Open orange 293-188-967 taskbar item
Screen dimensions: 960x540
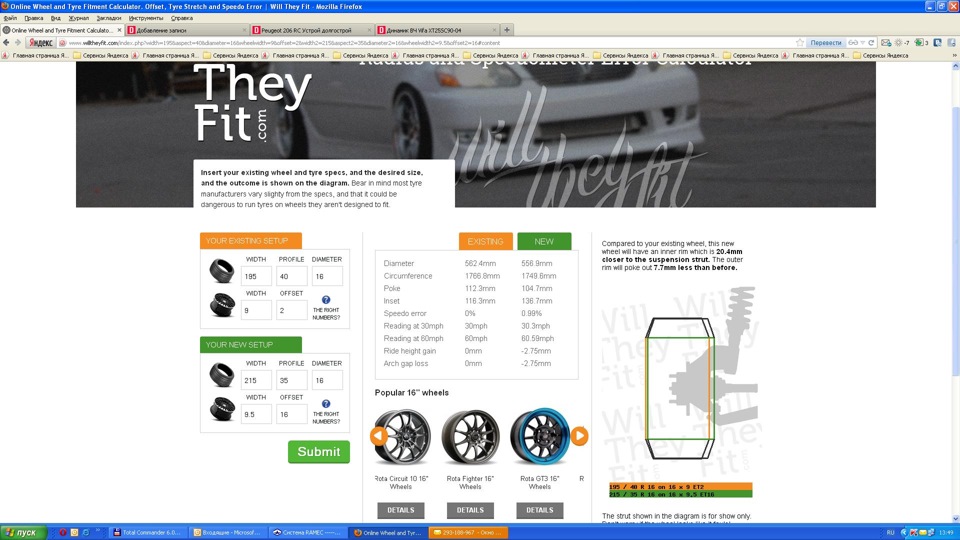(x=468, y=533)
